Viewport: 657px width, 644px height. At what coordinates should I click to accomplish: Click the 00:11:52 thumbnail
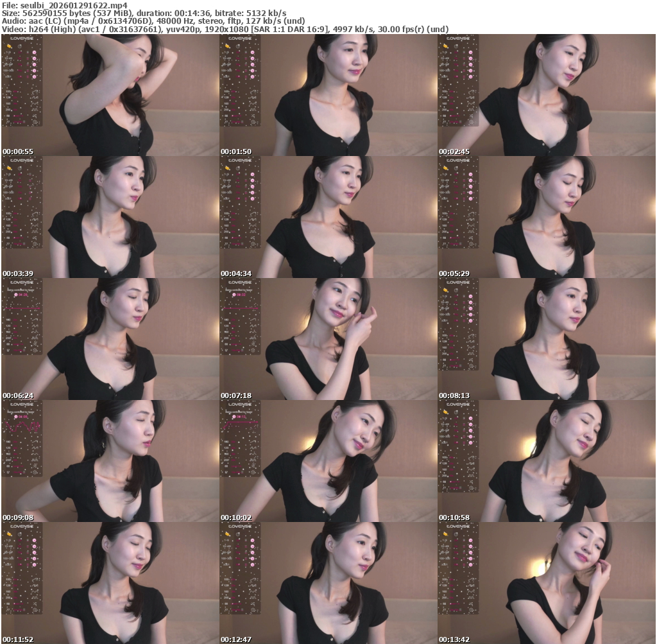click(x=110, y=583)
